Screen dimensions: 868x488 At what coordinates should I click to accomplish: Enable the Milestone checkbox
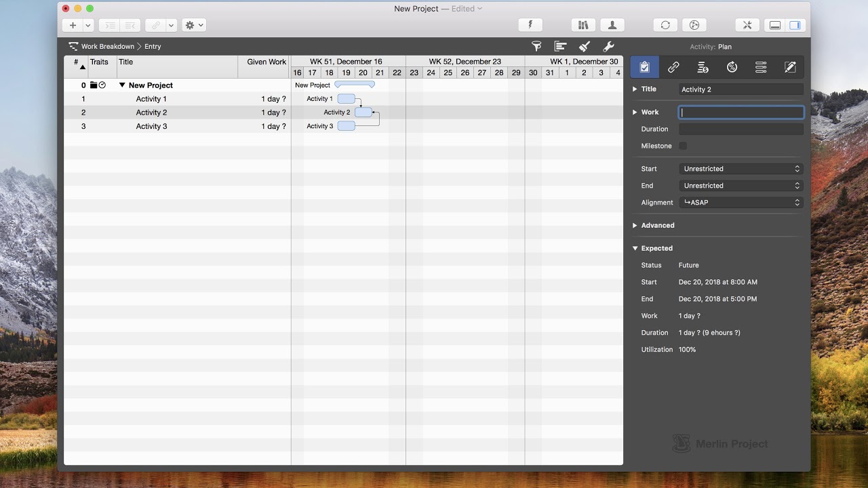(683, 146)
